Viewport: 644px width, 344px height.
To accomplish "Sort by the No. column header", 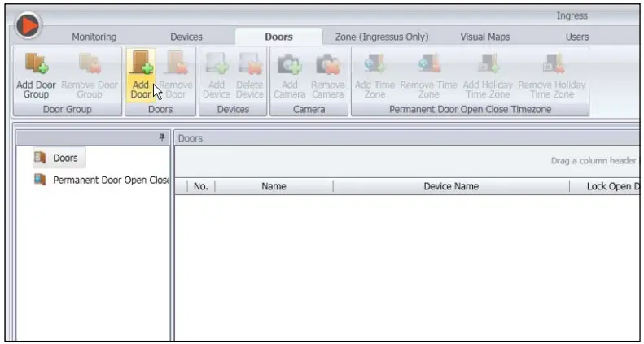I will click(x=201, y=186).
